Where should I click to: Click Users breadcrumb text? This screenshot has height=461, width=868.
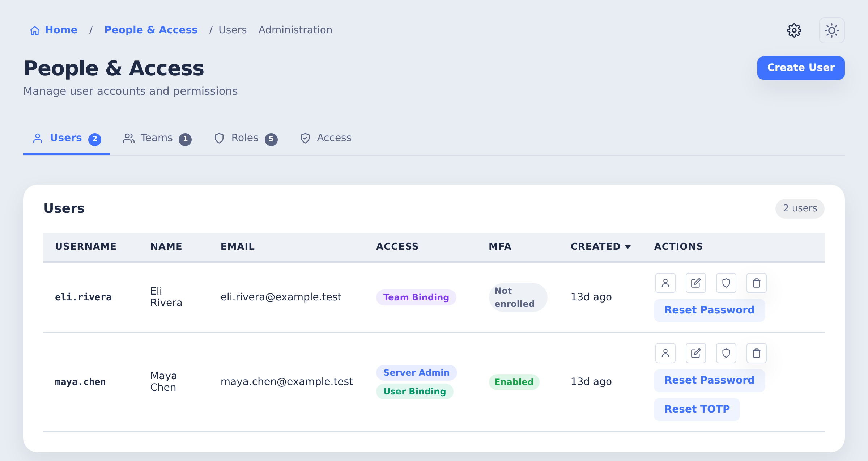[233, 30]
